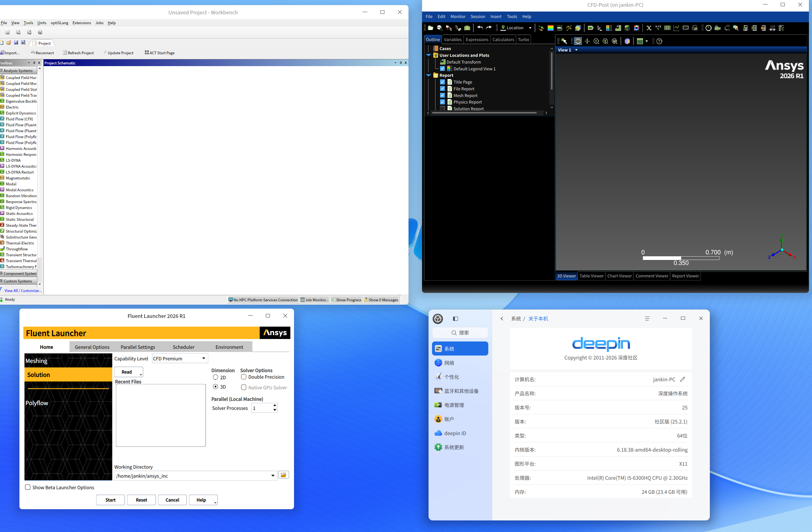Screen dimensions: 812x532
Task: Open the View 1 dropdown arrow
Action: [576, 50]
